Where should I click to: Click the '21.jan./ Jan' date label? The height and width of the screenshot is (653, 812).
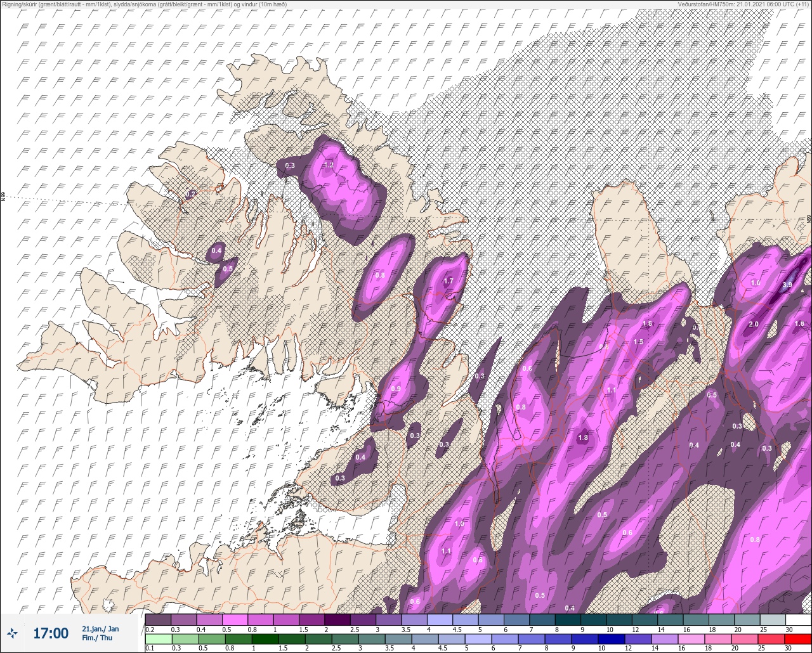[x=100, y=628]
